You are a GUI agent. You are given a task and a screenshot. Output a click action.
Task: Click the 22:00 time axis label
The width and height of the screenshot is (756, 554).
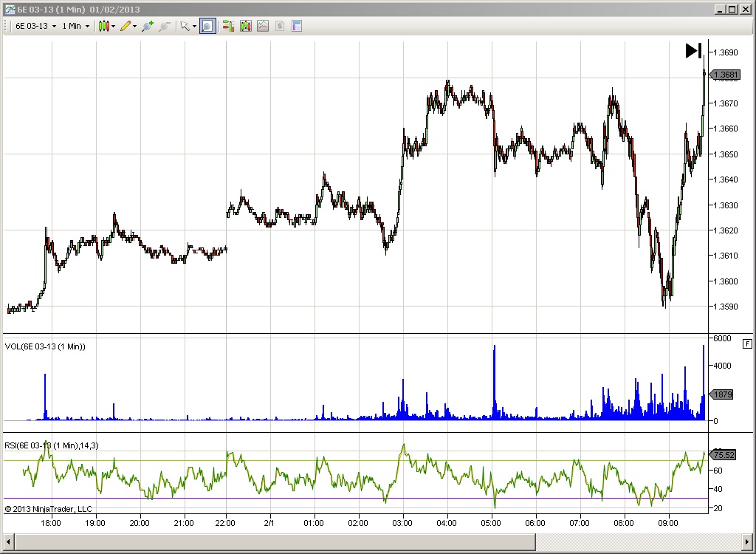tap(225, 523)
